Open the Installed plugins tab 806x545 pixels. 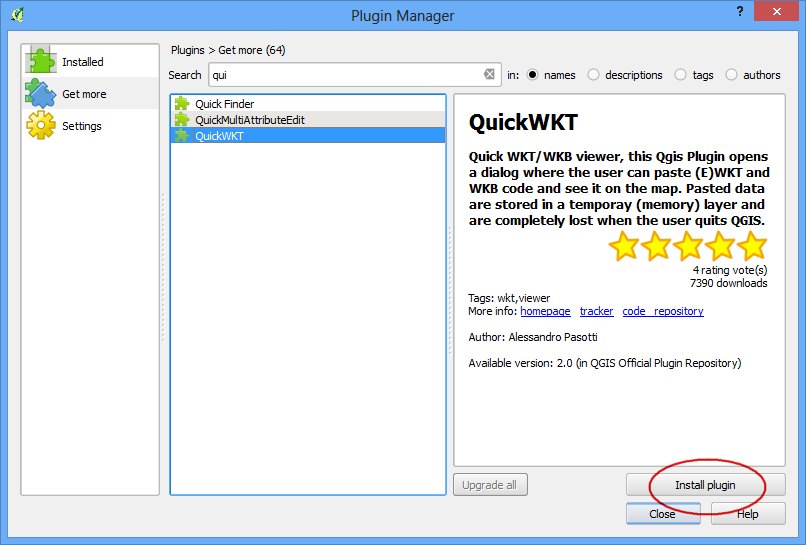point(90,61)
